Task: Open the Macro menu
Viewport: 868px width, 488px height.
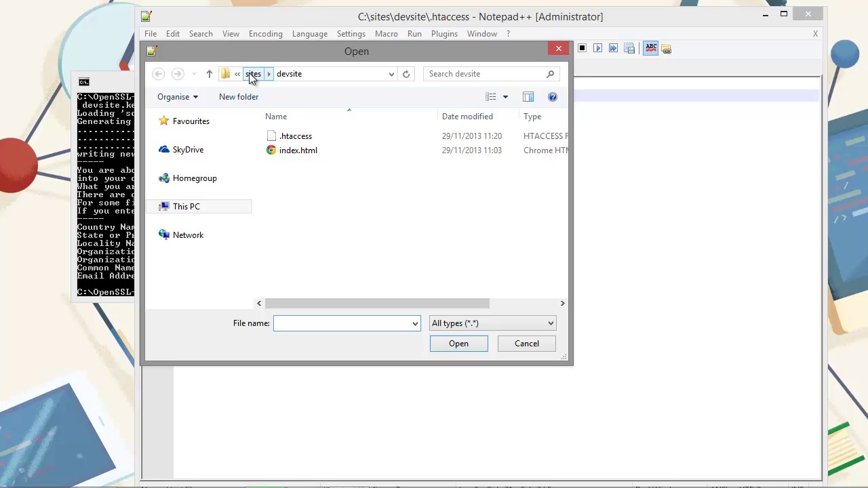Action: pos(387,33)
